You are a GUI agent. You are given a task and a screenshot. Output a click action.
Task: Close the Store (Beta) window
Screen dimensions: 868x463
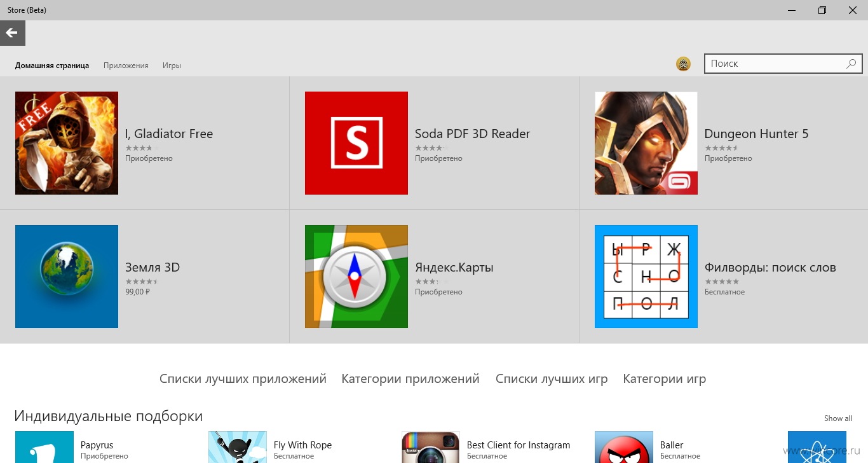853,10
